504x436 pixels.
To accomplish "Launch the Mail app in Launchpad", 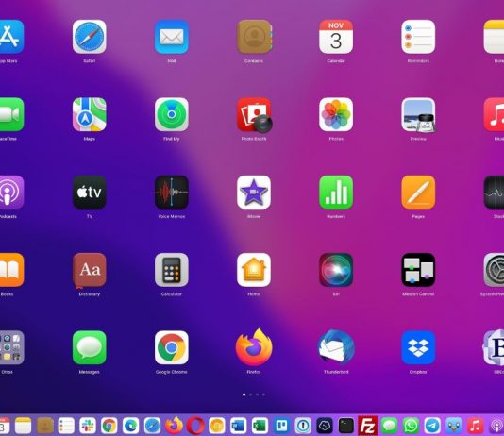I will tap(172, 37).
